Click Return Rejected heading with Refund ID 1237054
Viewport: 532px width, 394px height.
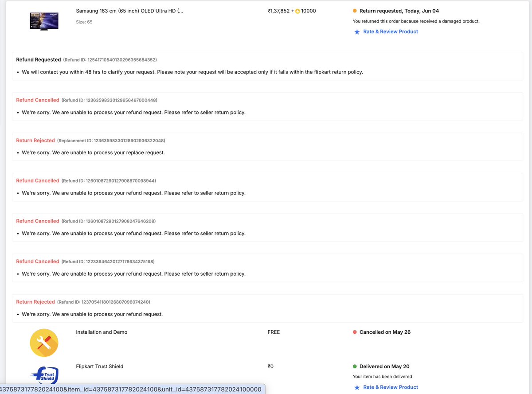click(x=35, y=301)
